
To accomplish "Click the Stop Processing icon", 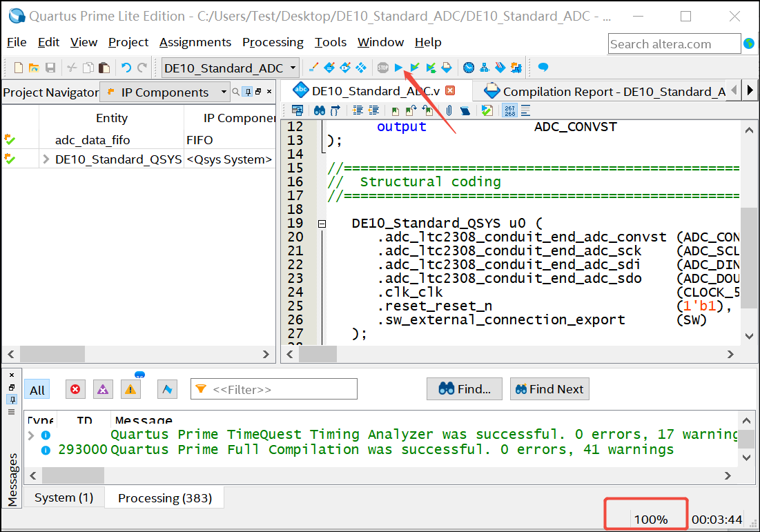I will tap(383, 68).
